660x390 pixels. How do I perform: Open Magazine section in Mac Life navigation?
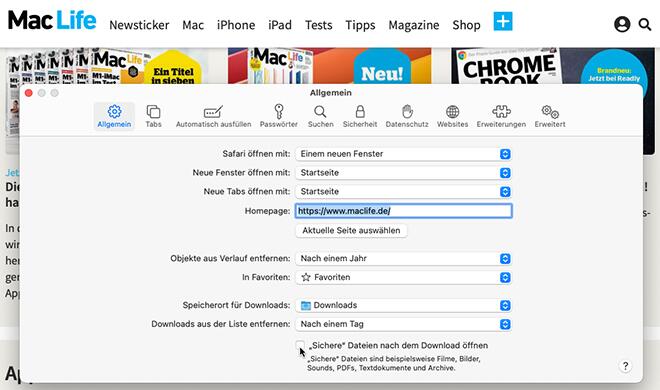414,25
